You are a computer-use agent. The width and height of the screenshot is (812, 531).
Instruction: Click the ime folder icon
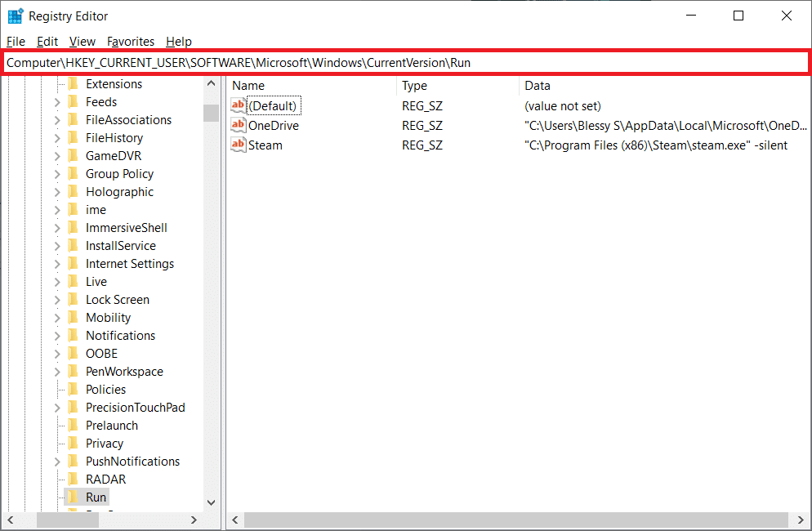74,209
